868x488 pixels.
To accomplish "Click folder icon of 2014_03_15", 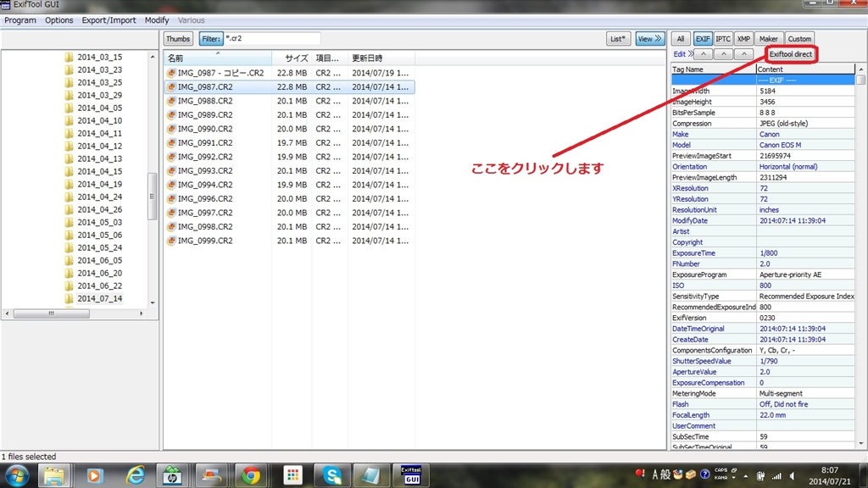I will pos(70,57).
